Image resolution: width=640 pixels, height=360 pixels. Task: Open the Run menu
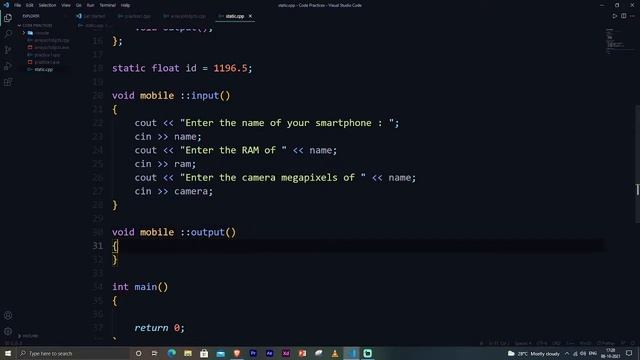tap(90, 5)
